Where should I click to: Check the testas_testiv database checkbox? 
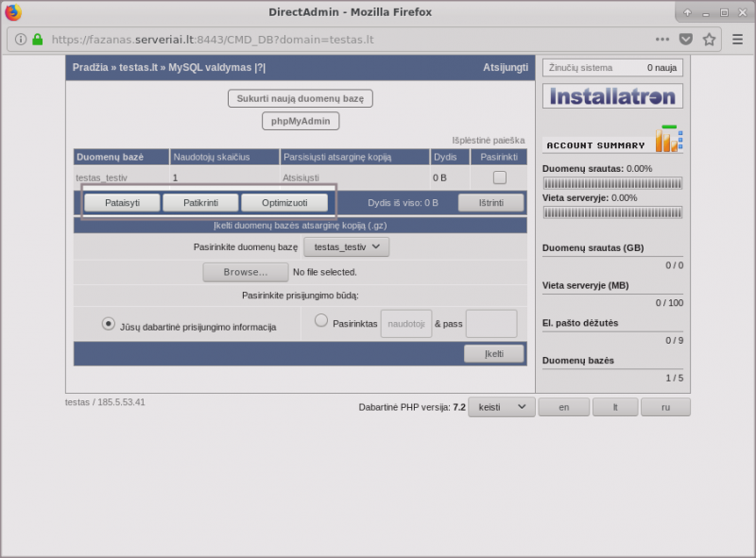coord(499,178)
